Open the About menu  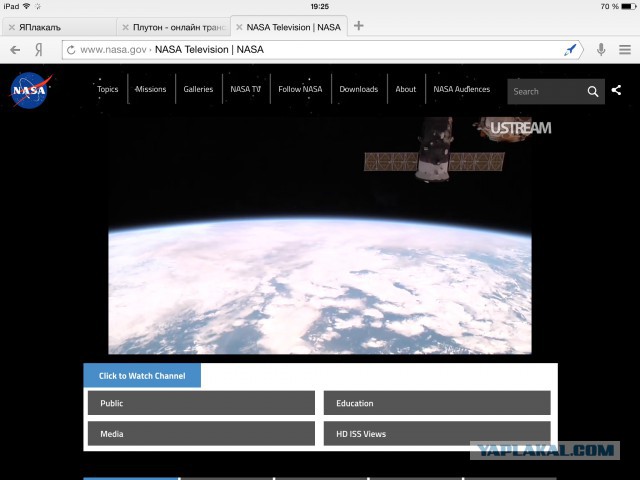[406, 89]
